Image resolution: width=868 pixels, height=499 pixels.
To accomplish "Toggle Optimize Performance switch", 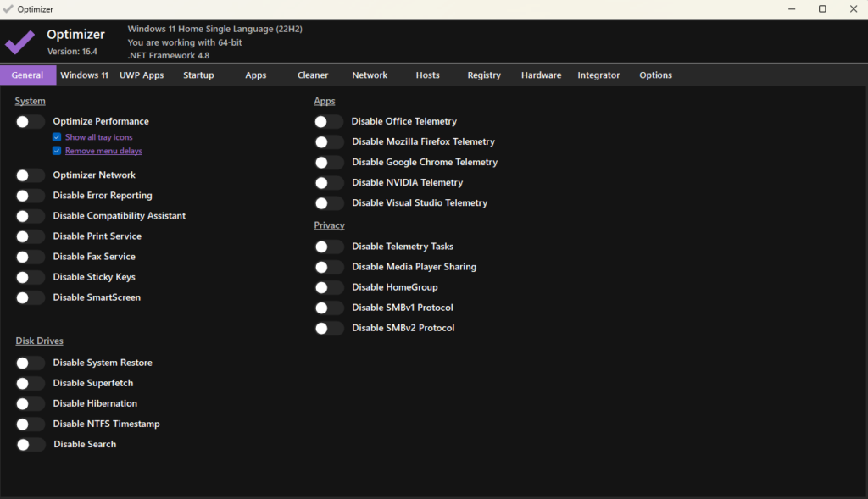I will point(30,121).
